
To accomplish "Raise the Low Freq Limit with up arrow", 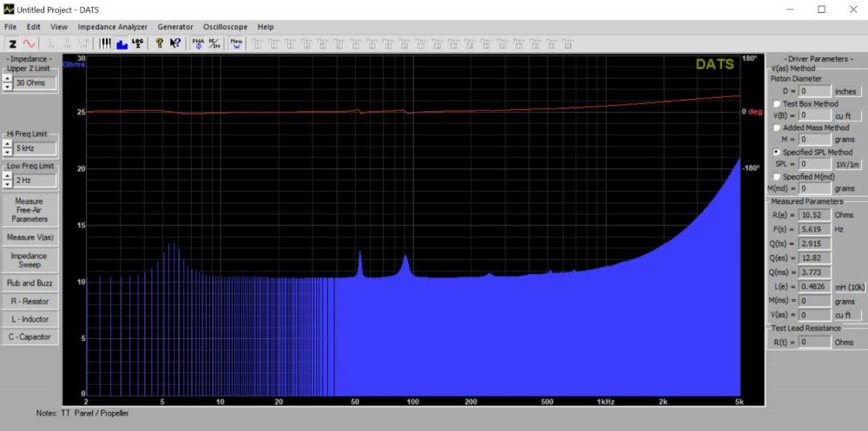I will (7, 176).
